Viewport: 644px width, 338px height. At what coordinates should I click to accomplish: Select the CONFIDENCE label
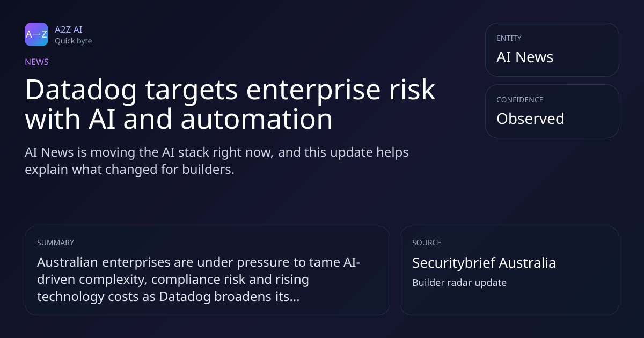(519, 100)
